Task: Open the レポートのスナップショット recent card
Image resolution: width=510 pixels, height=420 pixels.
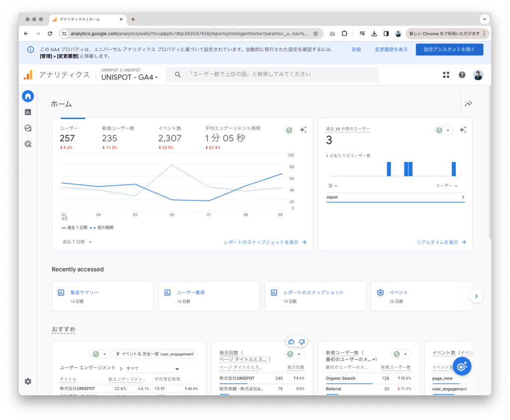Action: [x=315, y=296]
